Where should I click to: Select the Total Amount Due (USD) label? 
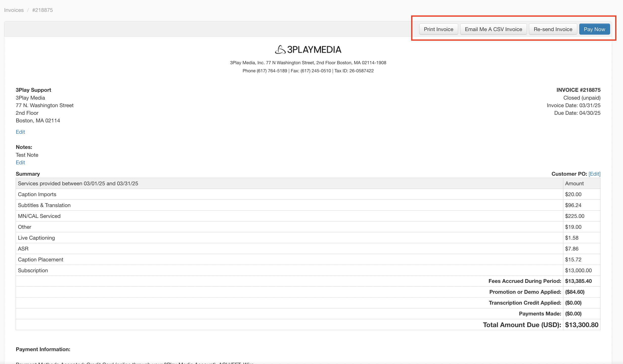522,325
